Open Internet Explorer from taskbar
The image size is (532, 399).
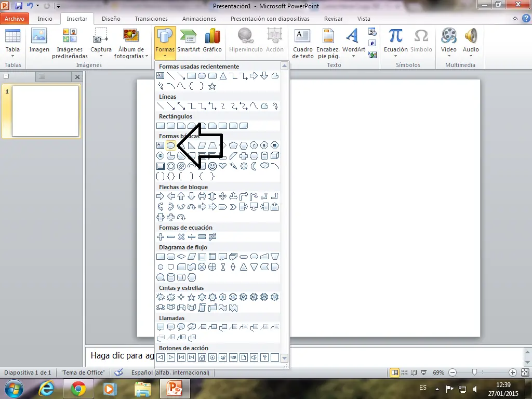point(46,389)
